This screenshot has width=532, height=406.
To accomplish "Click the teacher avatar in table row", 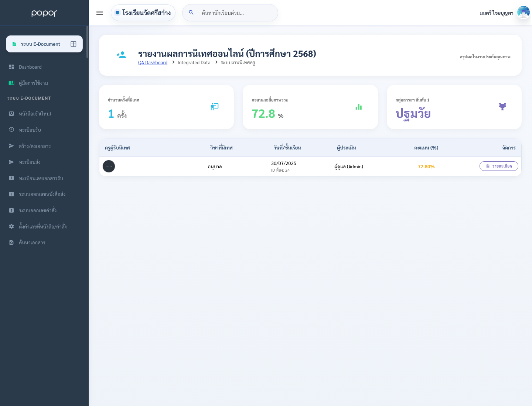I will (x=109, y=166).
